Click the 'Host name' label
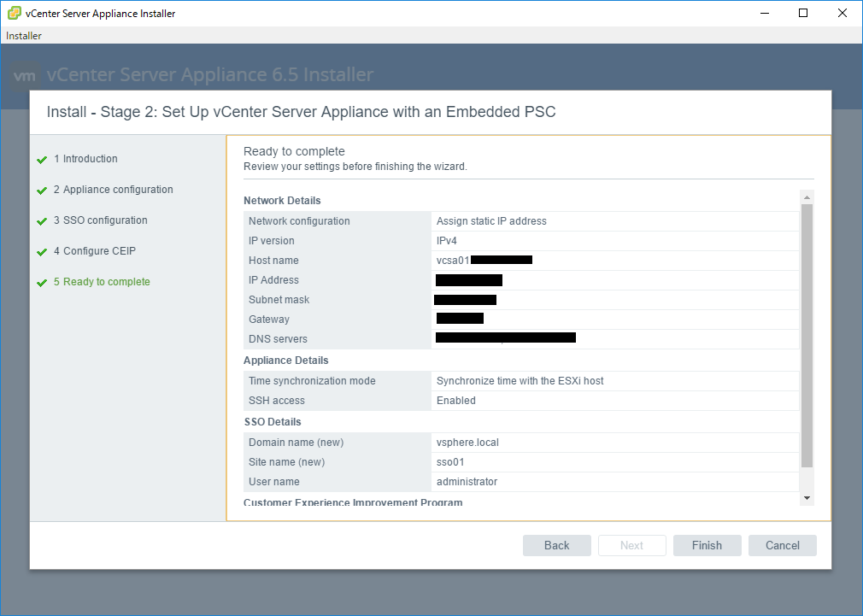863x616 pixels. pos(273,261)
